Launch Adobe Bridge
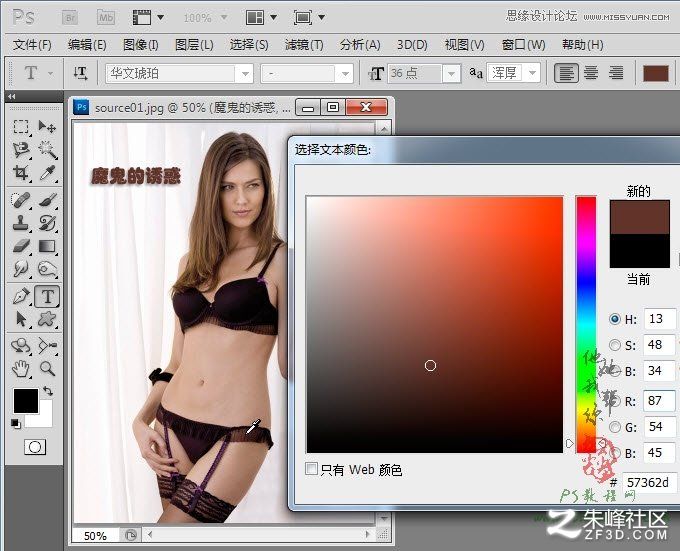The width and height of the screenshot is (680, 551). coord(69,18)
